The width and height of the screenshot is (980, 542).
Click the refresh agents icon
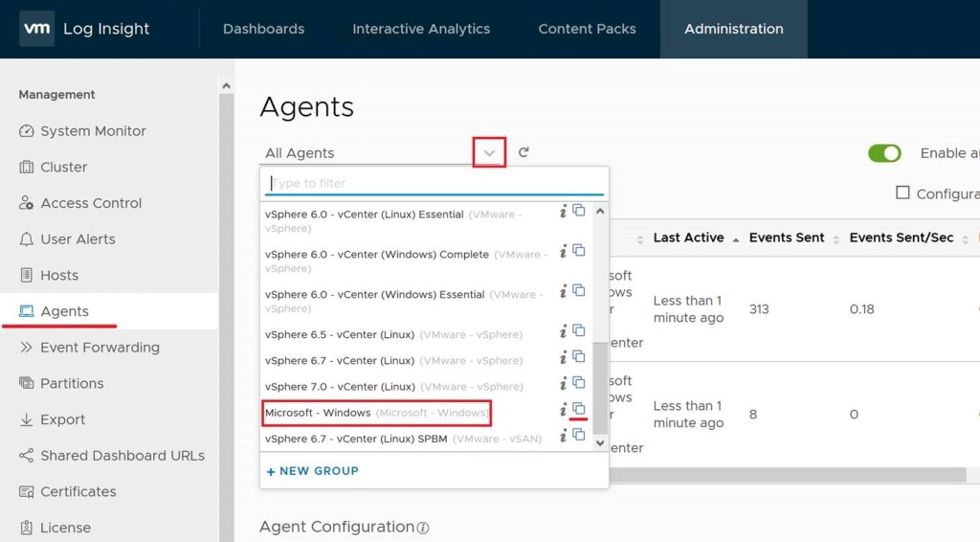[x=523, y=152]
